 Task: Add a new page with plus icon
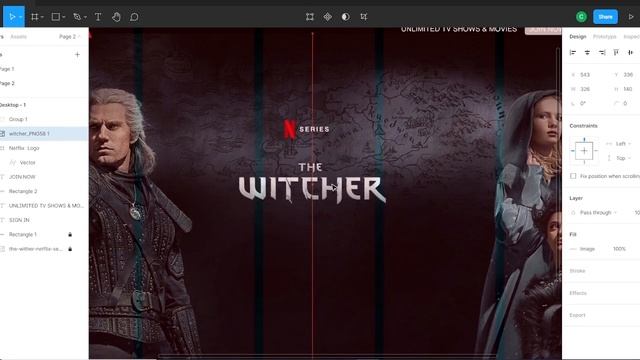click(77, 54)
